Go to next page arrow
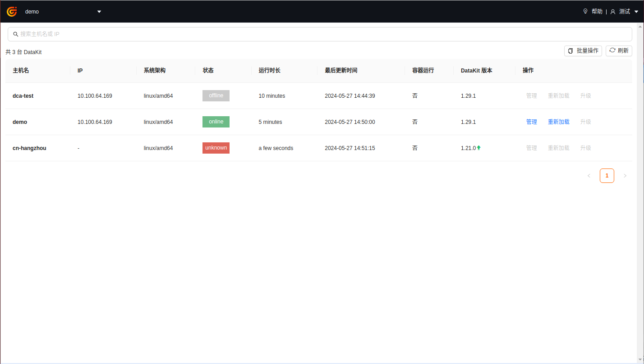The image size is (644, 364). click(x=625, y=176)
